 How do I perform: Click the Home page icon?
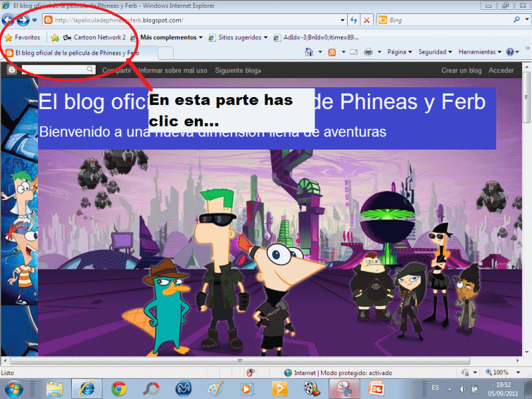click(x=309, y=52)
